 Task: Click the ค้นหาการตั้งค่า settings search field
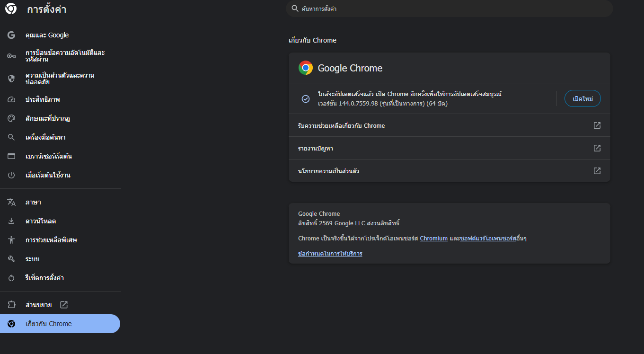click(450, 9)
